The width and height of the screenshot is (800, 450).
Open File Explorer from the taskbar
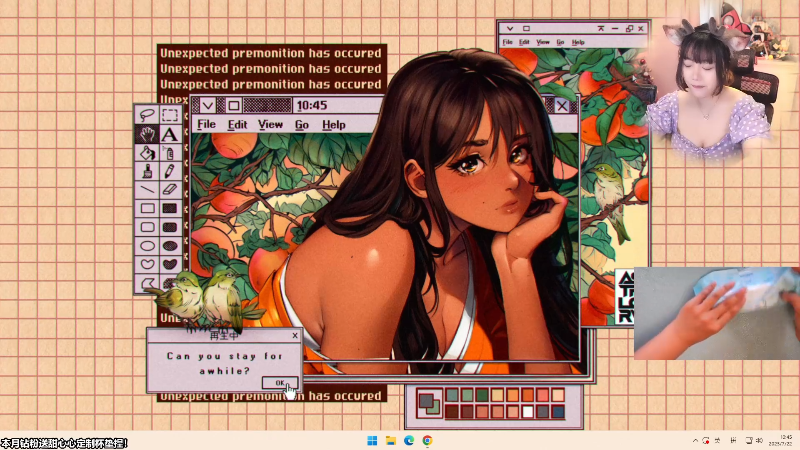[391, 440]
